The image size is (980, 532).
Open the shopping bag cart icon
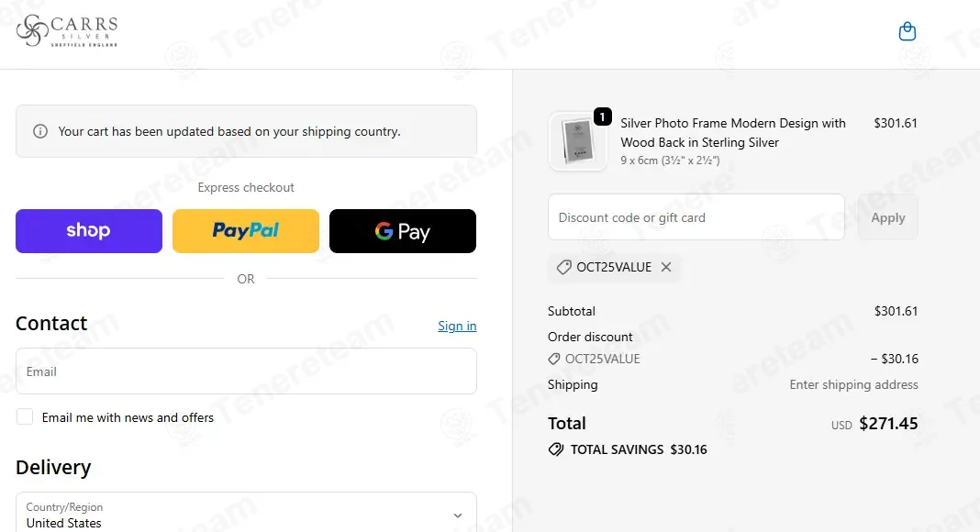click(x=907, y=32)
